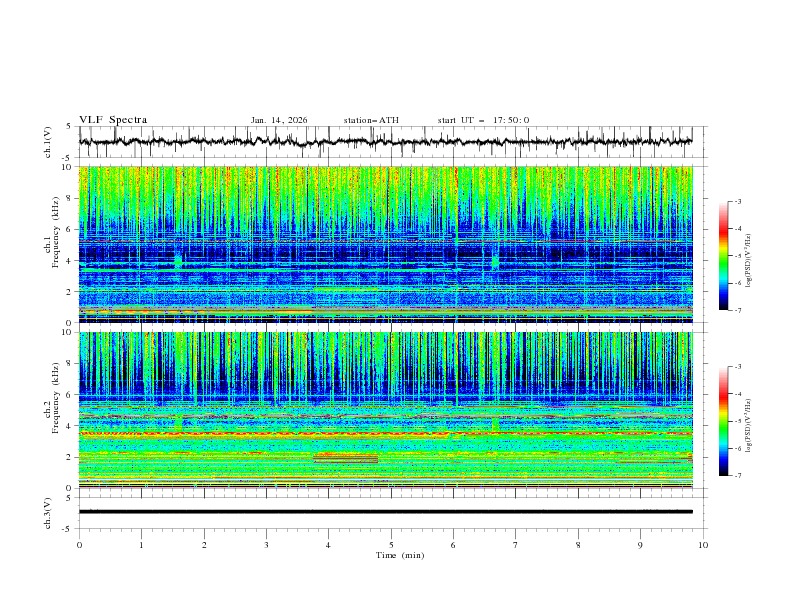Click the "9" tick on the time axis
The image size is (792, 612).
640,545
